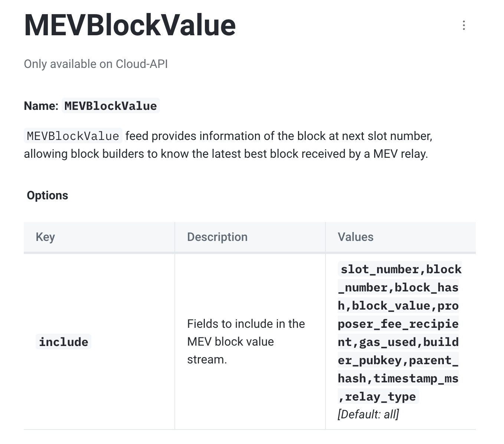Viewport: 504px width, 444px height.
Task: Click the 'Key' column header
Action: pos(45,237)
